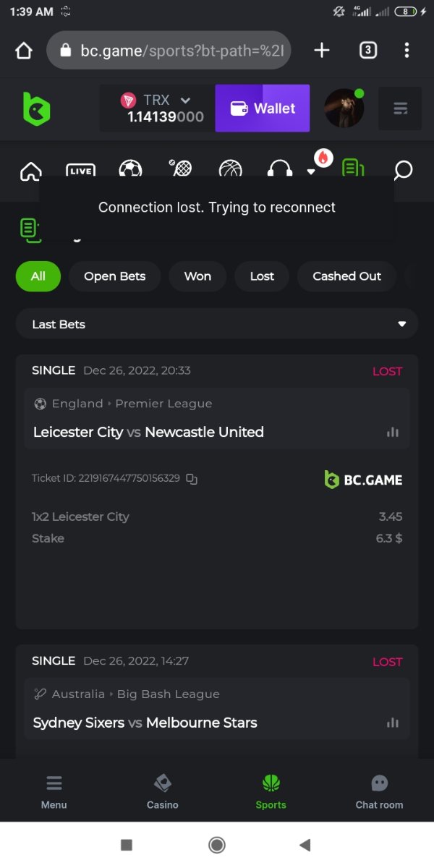The image size is (434, 868).
Task: Tap the Live sports icon
Action: 80,171
